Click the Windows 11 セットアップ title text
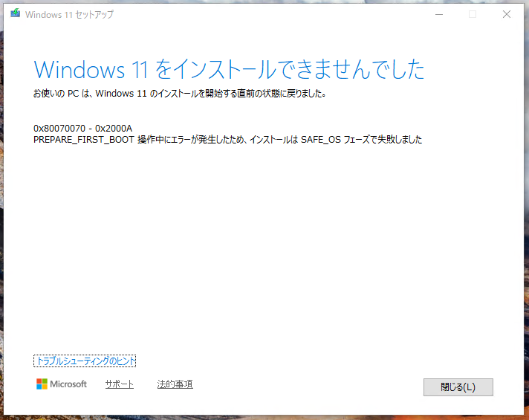 tap(69, 15)
